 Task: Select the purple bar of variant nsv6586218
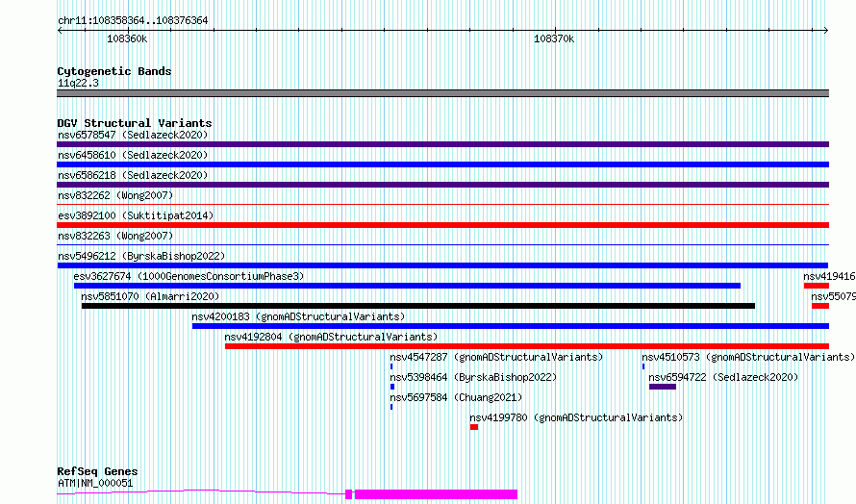442,185
